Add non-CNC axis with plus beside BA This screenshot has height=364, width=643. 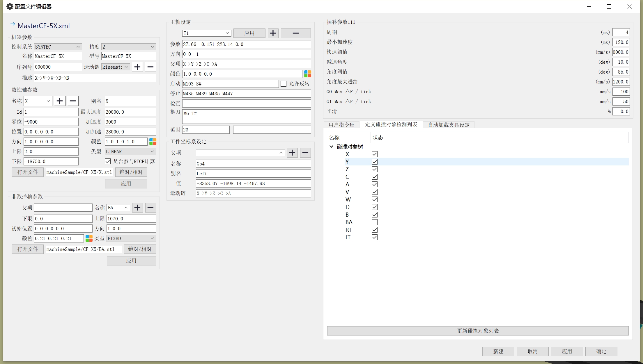point(137,208)
